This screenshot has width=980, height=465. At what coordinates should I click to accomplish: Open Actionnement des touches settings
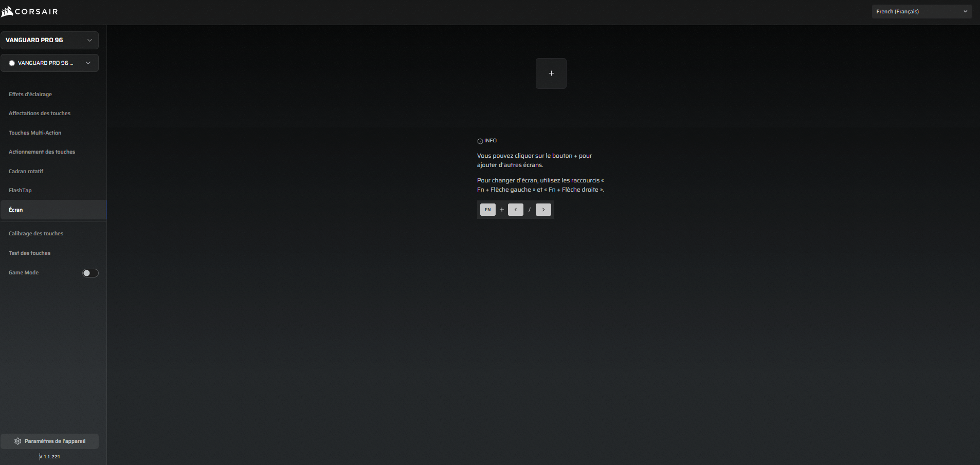[x=42, y=152]
